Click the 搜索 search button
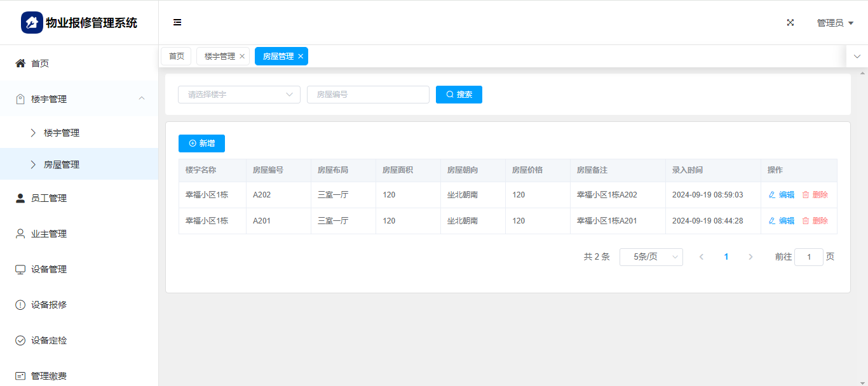Screen dimensions: 868x386 point(459,95)
